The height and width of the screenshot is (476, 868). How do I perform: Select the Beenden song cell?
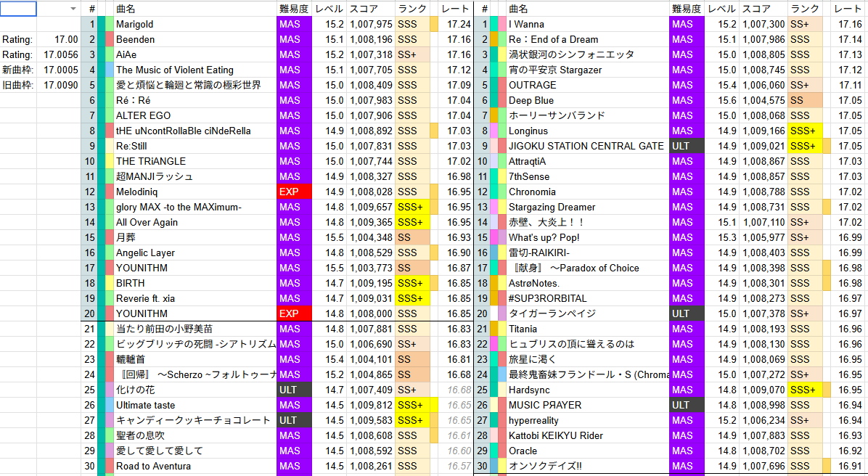click(x=195, y=39)
